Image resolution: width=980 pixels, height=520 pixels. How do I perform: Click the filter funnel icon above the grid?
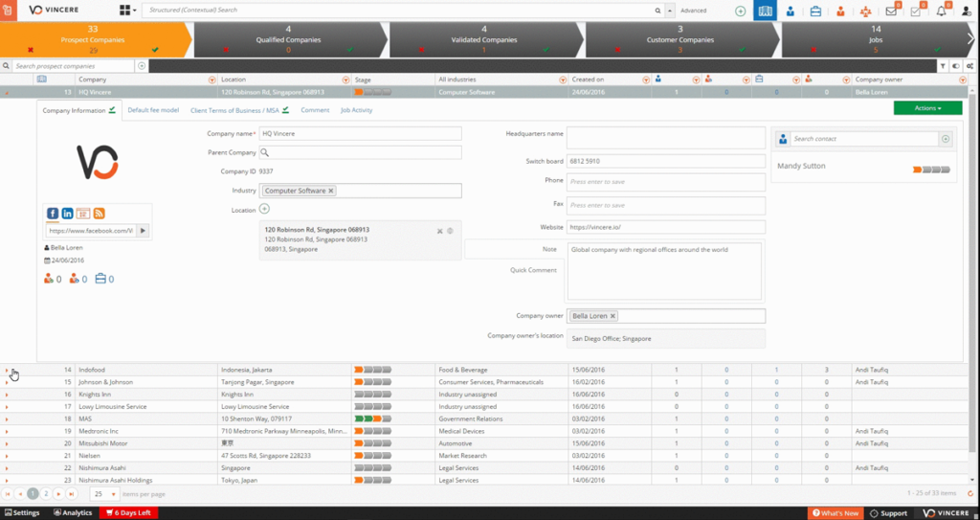[x=943, y=66]
